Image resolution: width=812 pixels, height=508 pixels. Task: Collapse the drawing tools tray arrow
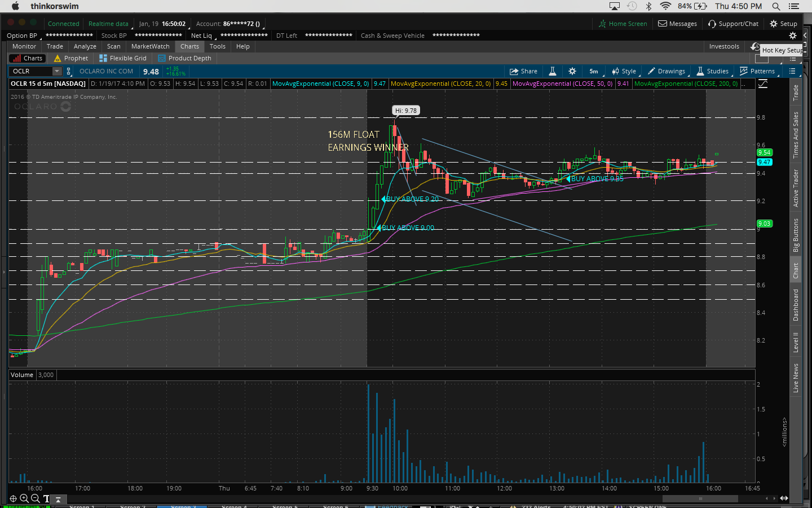pos(58,499)
